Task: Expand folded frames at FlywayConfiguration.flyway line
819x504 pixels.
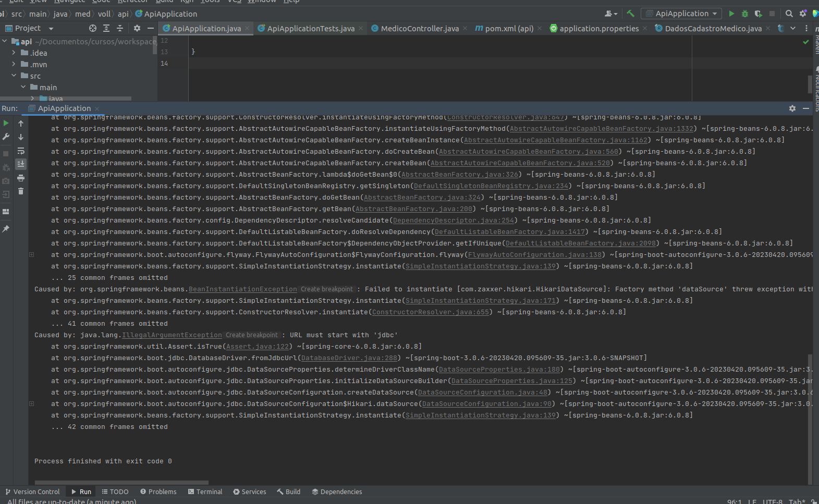Action: tap(31, 255)
